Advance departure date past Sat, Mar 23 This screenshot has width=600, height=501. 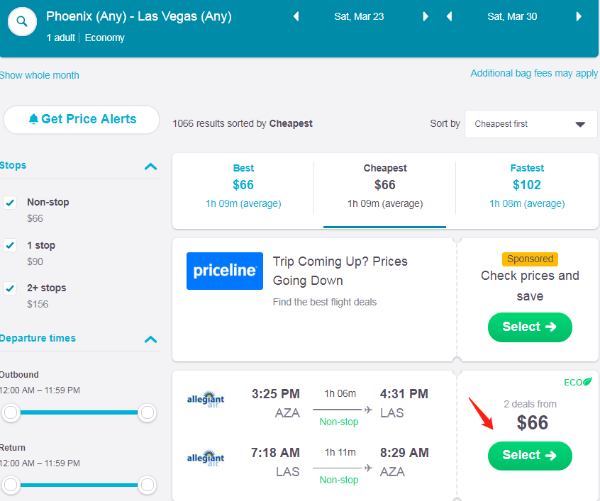tap(425, 16)
